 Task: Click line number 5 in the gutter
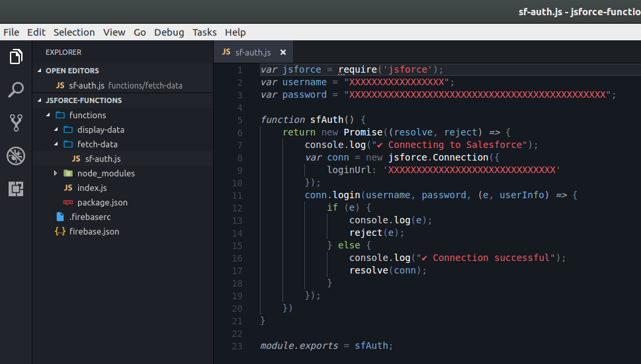(239, 120)
